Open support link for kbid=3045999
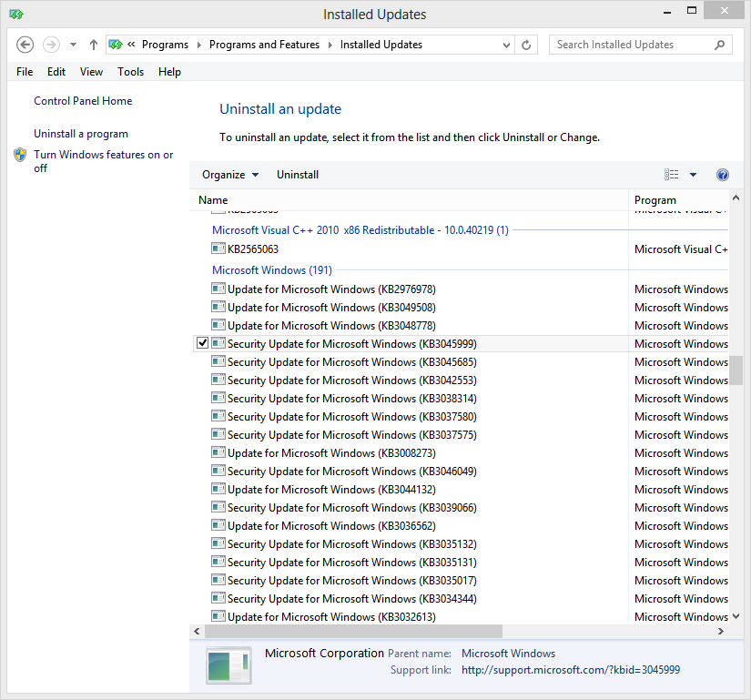 pyautogui.click(x=571, y=670)
